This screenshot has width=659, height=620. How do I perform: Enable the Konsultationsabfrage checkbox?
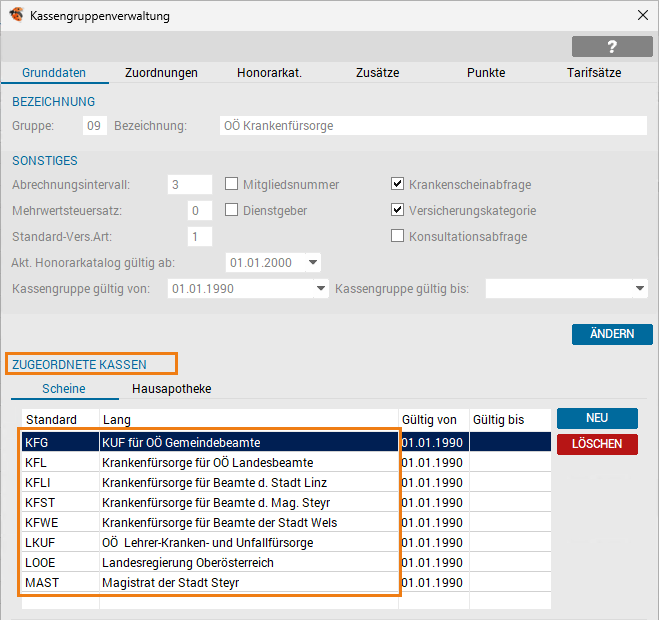point(398,237)
